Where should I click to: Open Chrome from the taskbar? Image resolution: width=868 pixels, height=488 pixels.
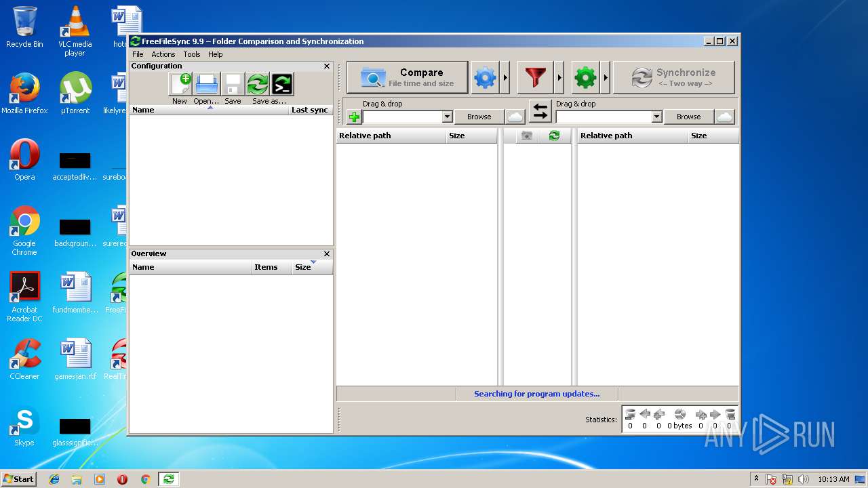(x=145, y=479)
